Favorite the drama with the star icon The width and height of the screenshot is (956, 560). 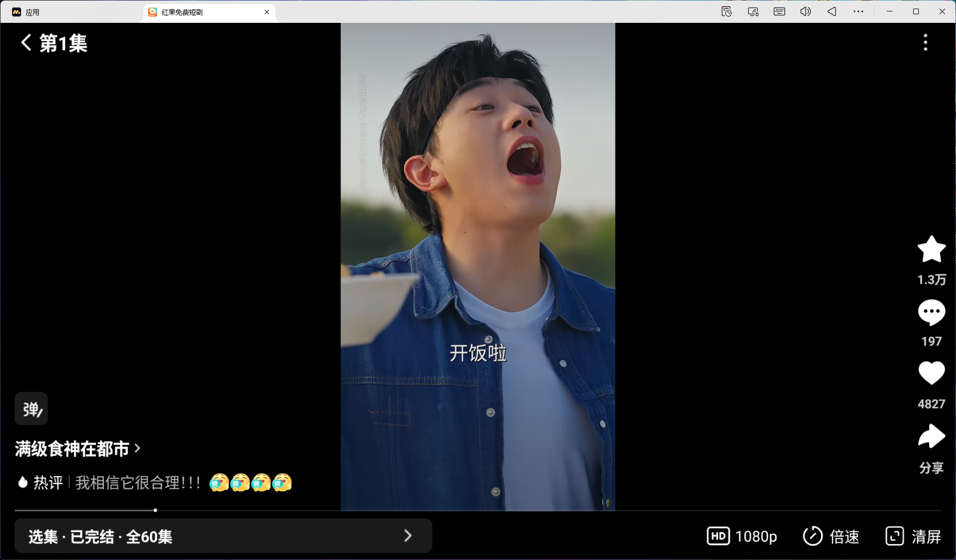[x=931, y=249]
